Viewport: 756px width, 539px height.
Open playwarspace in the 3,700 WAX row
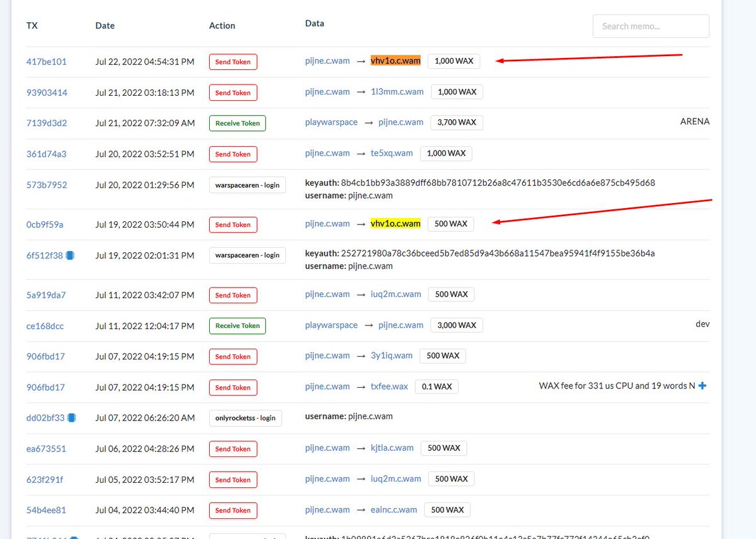point(331,122)
